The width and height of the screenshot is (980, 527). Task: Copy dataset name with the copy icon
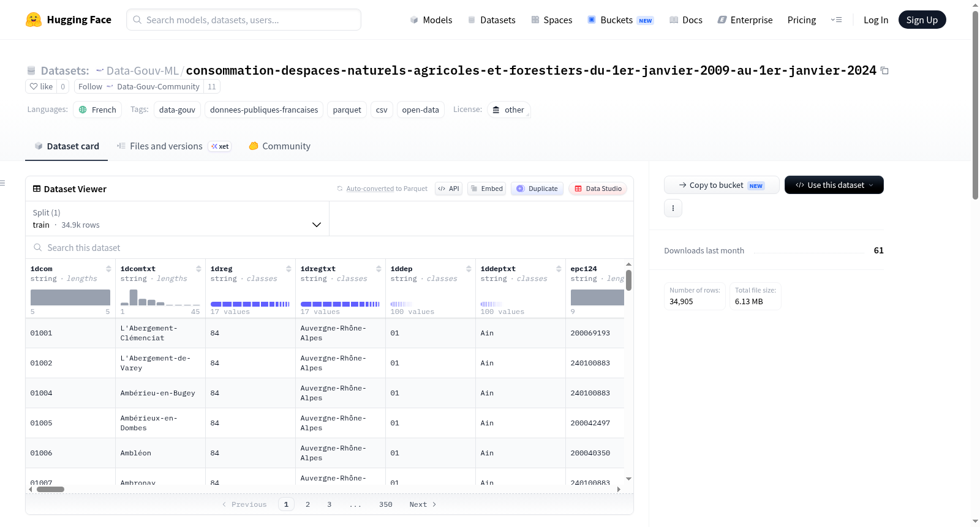pyautogui.click(x=884, y=71)
